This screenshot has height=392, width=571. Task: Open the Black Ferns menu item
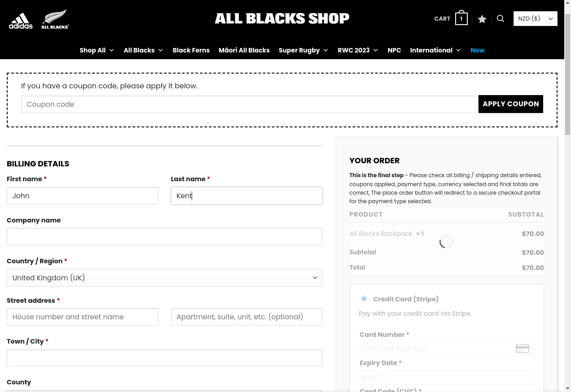(x=191, y=50)
